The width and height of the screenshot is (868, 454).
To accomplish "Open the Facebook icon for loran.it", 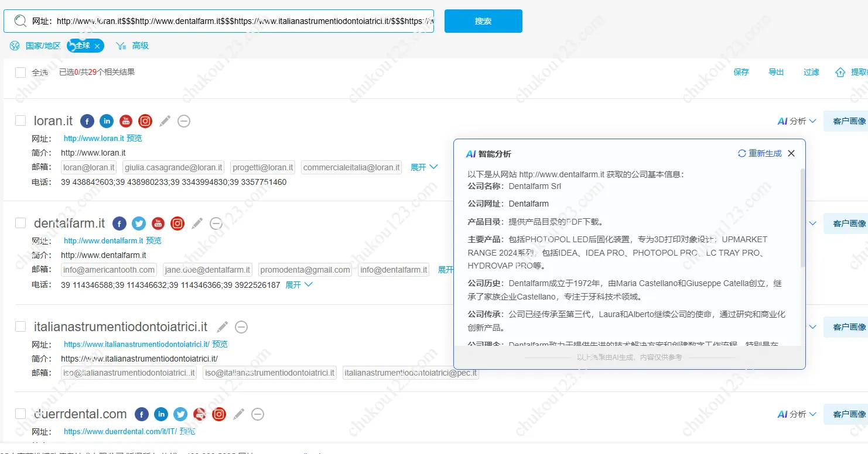I will click(87, 121).
